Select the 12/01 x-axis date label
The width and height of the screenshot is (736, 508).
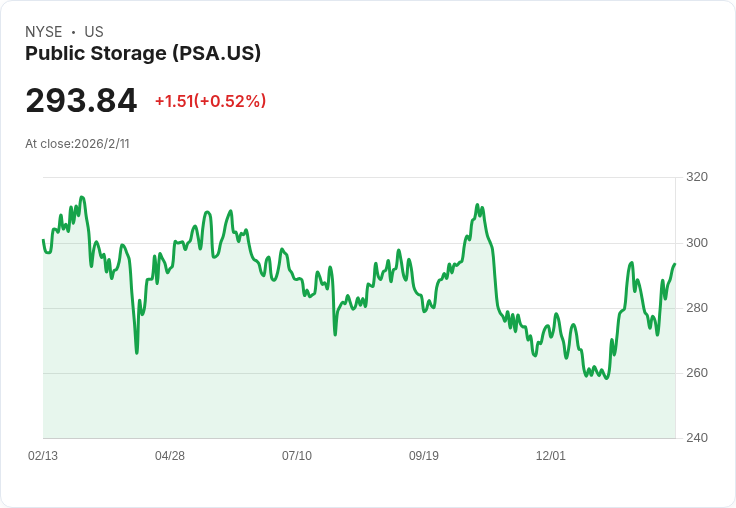point(551,455)
